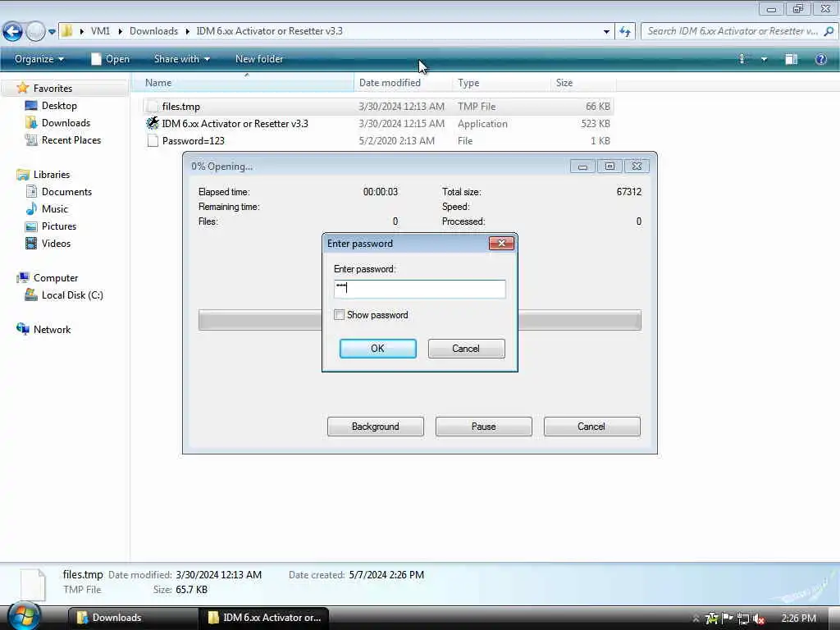
Task: Cancel the extraction in the Opening dialog
Action: (592, 427)
